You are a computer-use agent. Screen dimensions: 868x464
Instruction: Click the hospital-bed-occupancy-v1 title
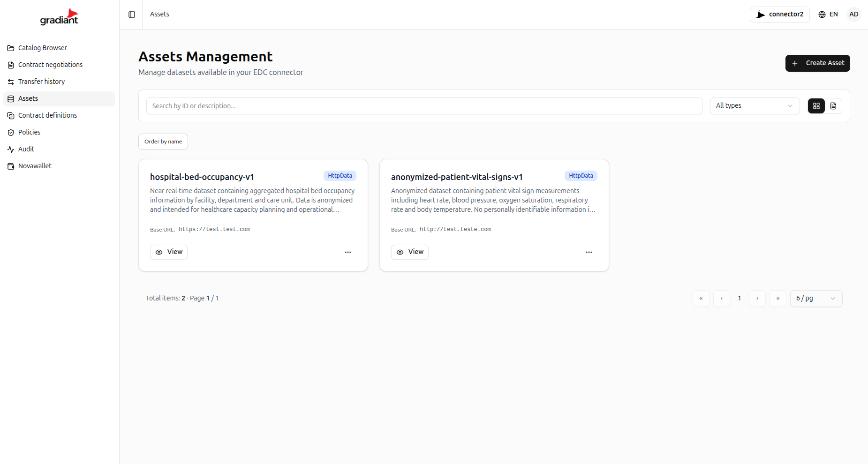[x=202, y=177]
